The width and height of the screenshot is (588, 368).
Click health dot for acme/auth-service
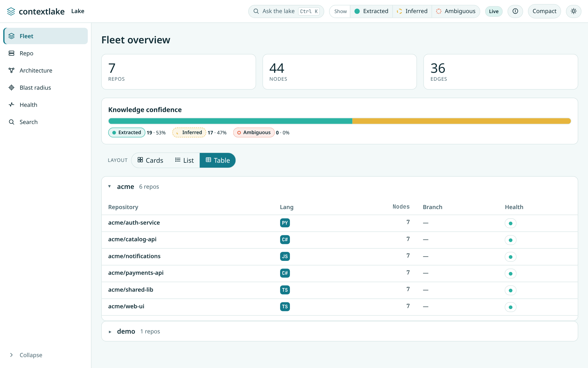[510, 223]
